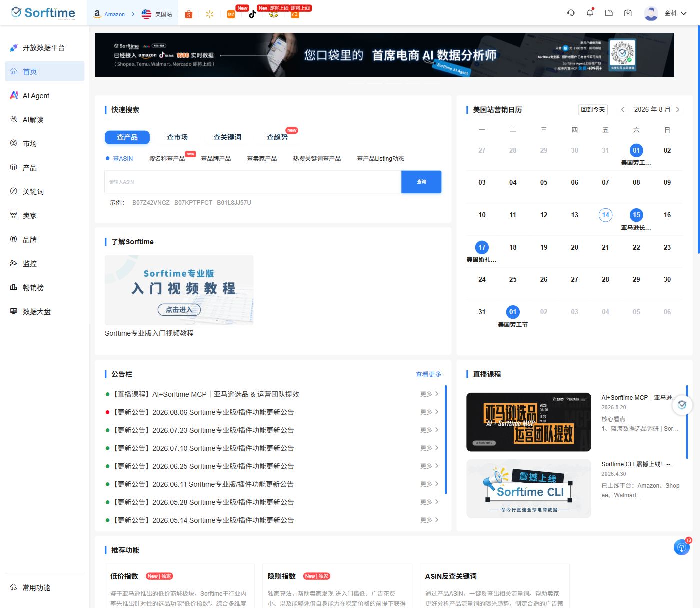Click the ASIN search input field

click(253, 182)
